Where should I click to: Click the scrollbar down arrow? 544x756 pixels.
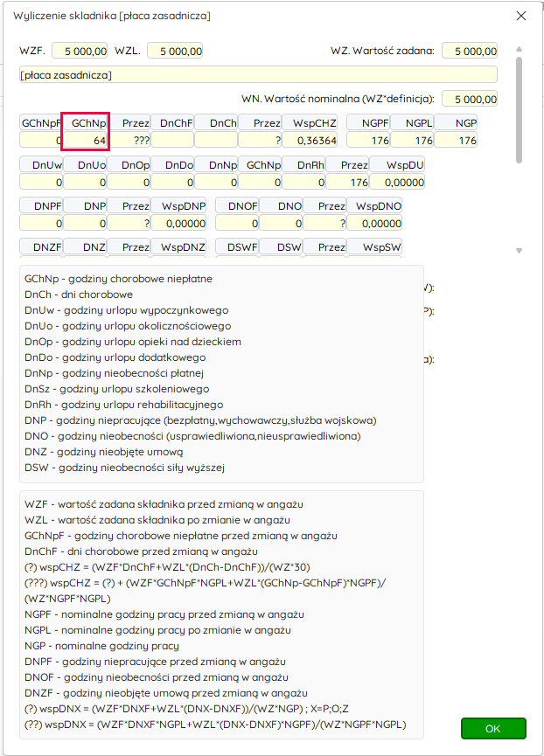point(520,251)
